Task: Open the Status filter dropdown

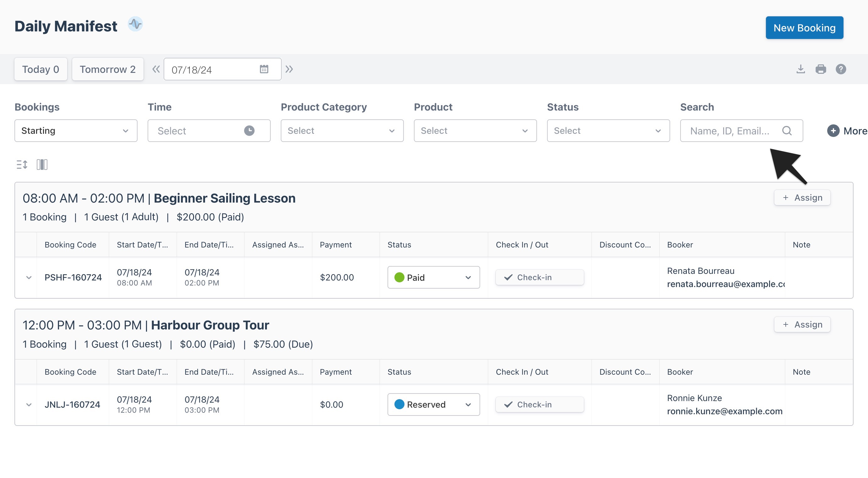Action: (608, 131)
